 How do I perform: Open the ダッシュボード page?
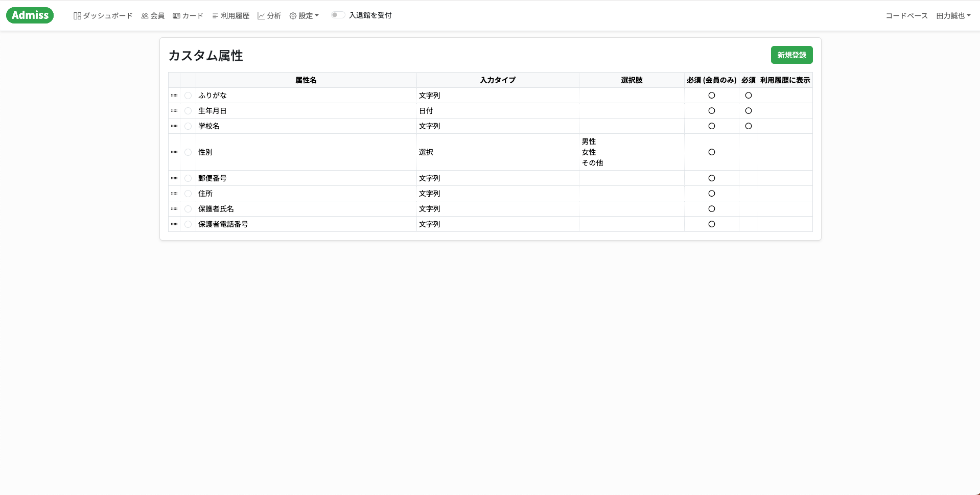(x=103, y=16)
